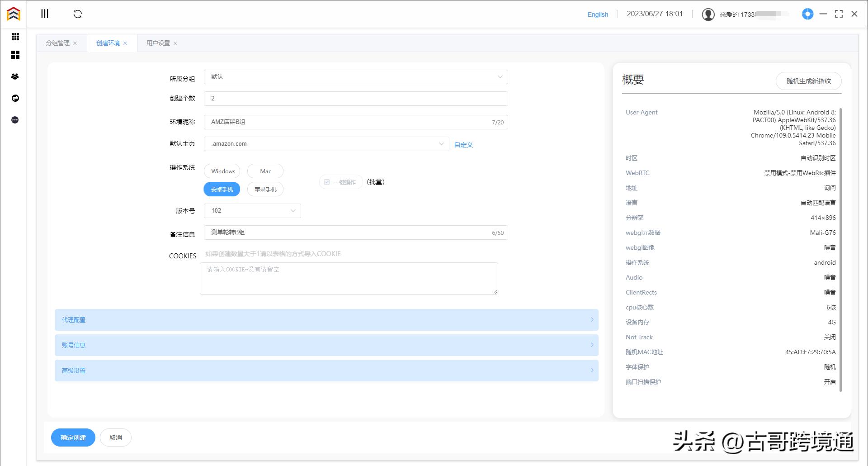
Task: Click the 随机生成新指纹 button
Action: click(808, 81)
